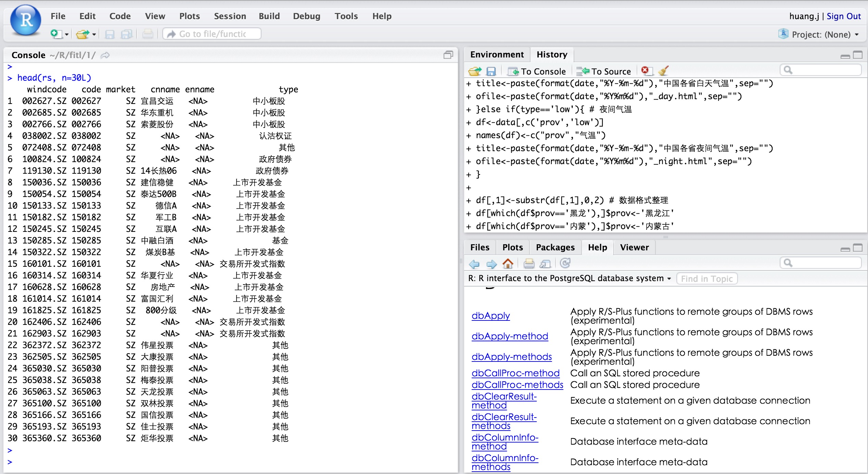The width and height of the screenshot is (868, 474).
Task: Click the clear history broom icon
Action: tap(663, 71)
